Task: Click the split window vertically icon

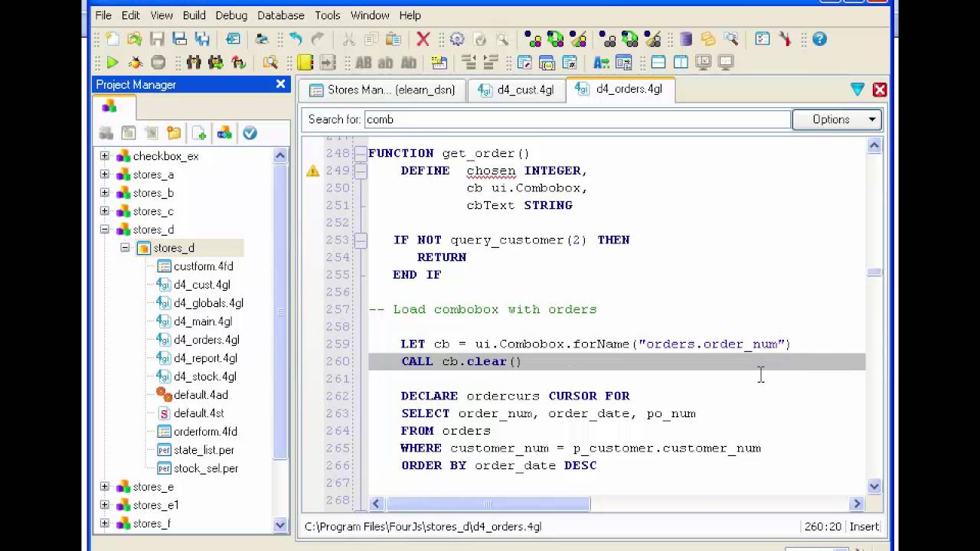Action: (681, 63)
